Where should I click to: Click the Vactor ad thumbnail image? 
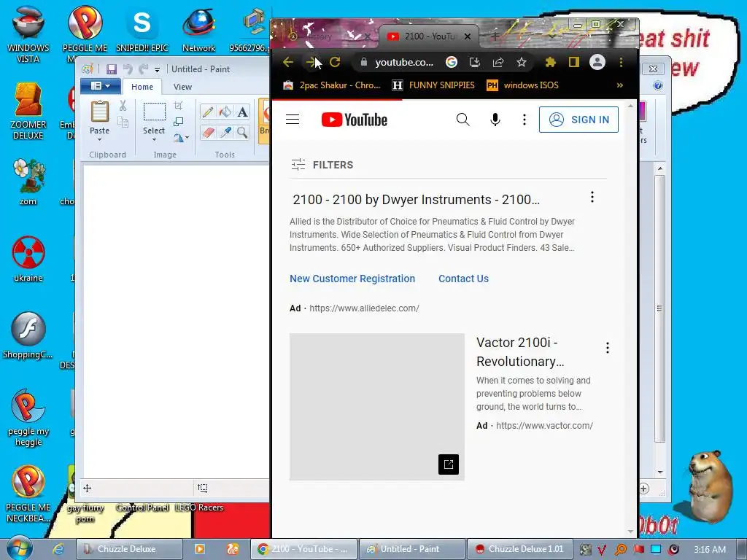click(377, 407)
